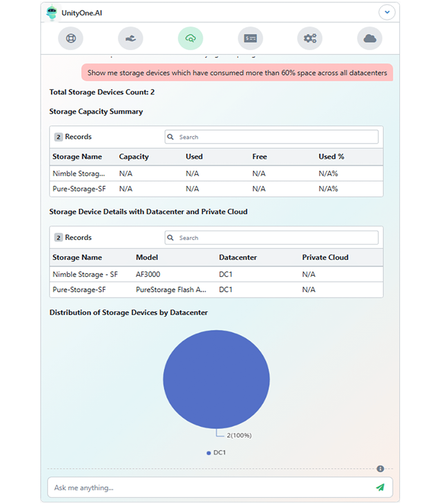Select the PureStorage Flash A... model cell
Screen dimensions: 441x504
171,290
